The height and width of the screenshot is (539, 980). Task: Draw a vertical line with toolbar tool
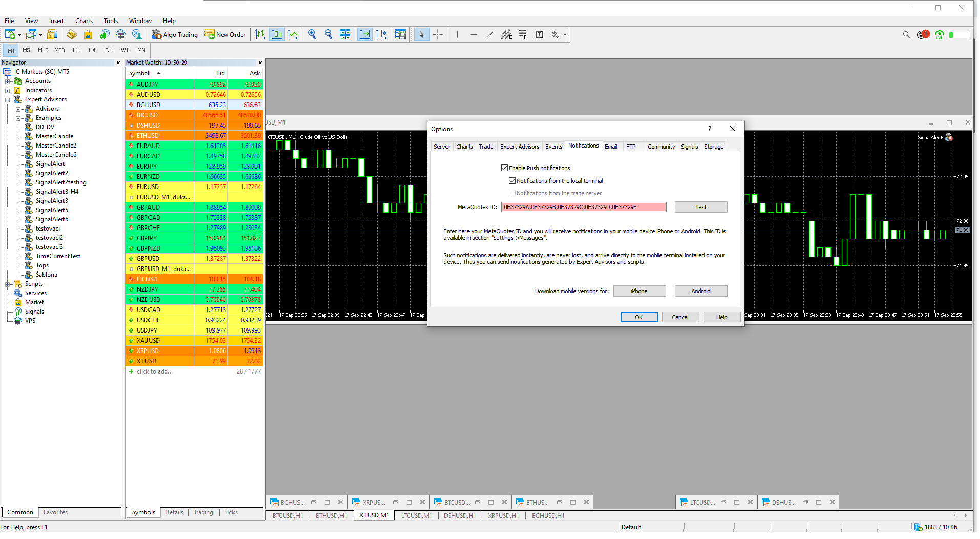tap(457, 34)
